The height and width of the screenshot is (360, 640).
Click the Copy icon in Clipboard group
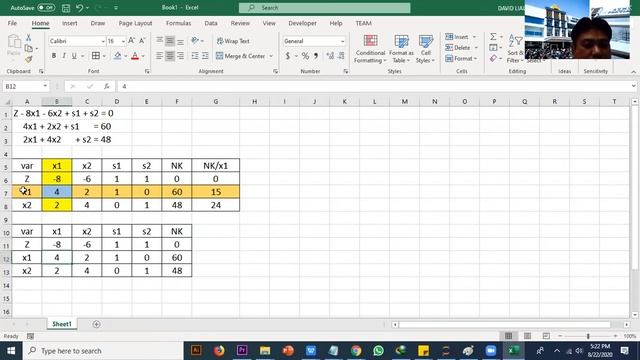coord(28,49)
